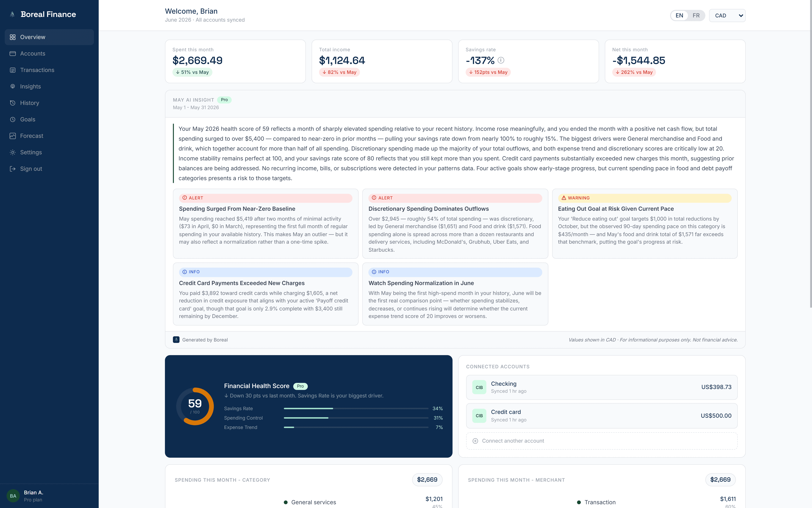Open the Overview menu item
This screenshot has width=812, height=508.
coord(49,37)
